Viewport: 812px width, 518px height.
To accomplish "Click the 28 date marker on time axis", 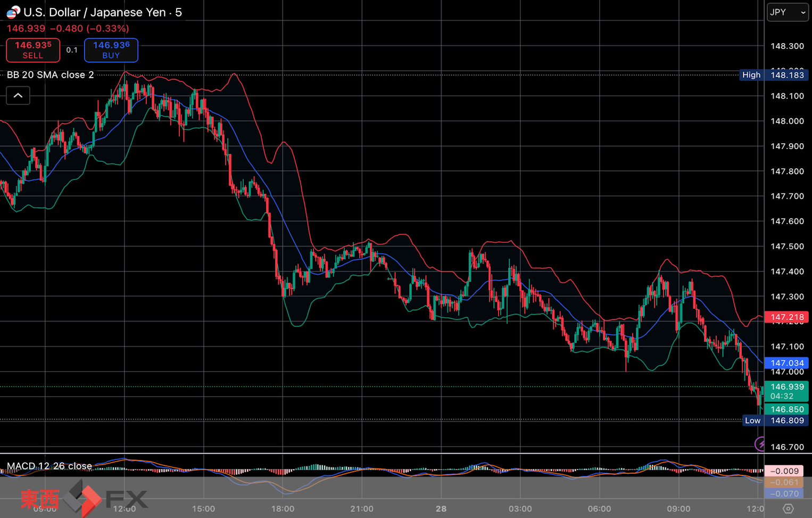I will coord(441,508).
